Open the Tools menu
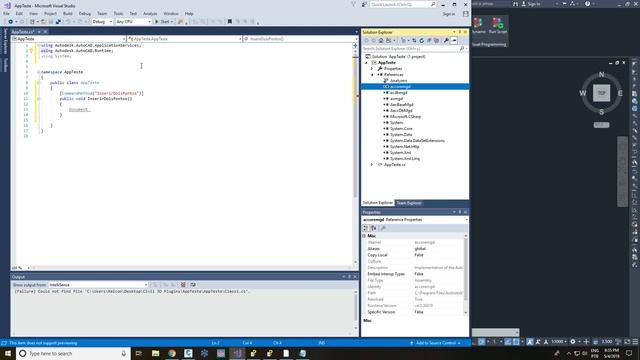This screenshot has height=360, width=640. click(118, 13)
